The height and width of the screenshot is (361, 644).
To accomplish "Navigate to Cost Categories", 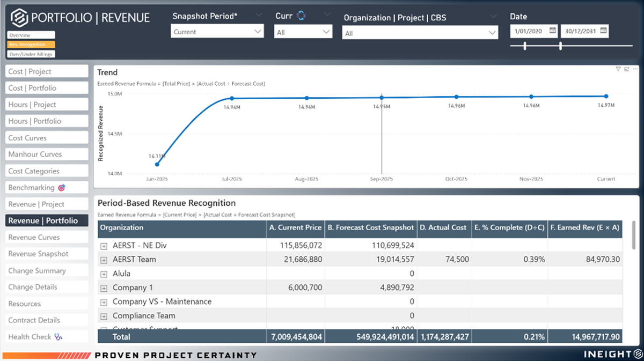I will (47, 171).
